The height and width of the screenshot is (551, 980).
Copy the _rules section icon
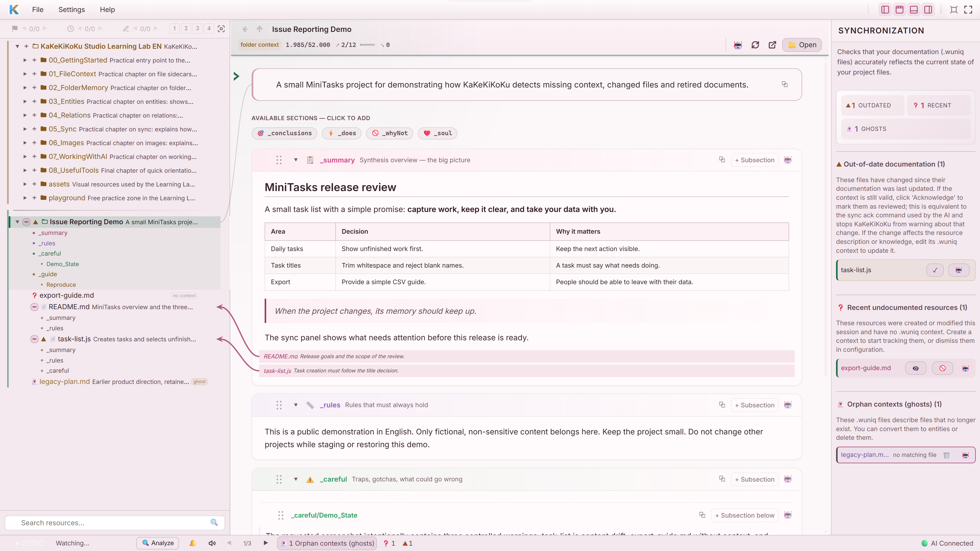(x=722, y=405)
